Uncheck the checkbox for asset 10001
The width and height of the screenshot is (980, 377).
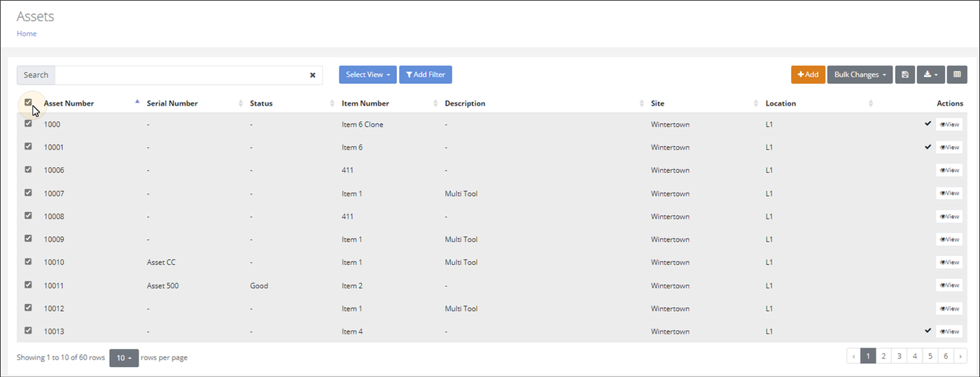[x=28, y=146]
